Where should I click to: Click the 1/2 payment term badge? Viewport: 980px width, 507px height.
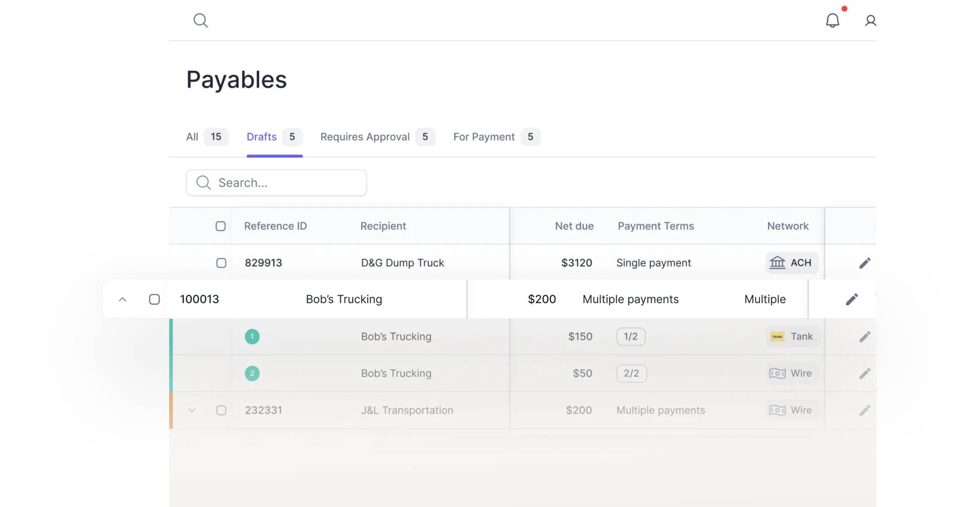[630, 336]
